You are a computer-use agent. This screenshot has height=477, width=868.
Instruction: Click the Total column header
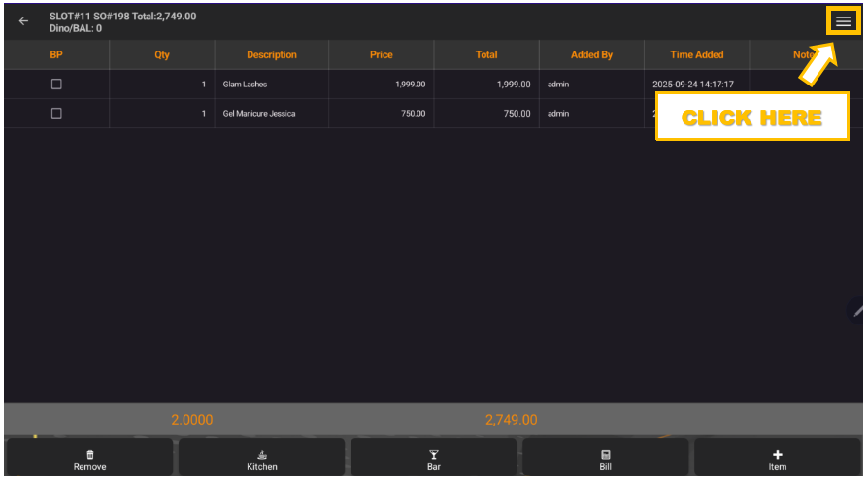click(486, 55)
